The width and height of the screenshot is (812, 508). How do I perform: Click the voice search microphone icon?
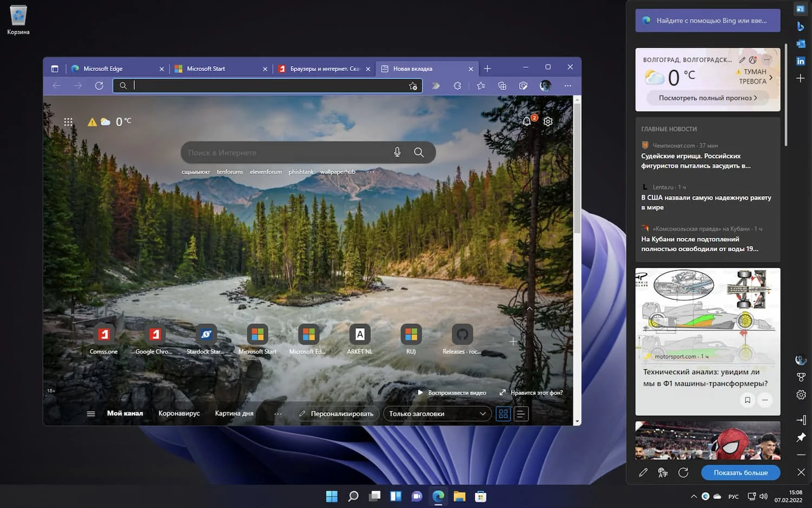click(x=397, y=153)
